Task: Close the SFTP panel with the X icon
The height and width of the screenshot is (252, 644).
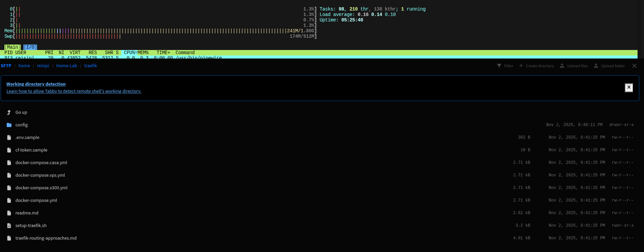Action: [x=634, y=66]
